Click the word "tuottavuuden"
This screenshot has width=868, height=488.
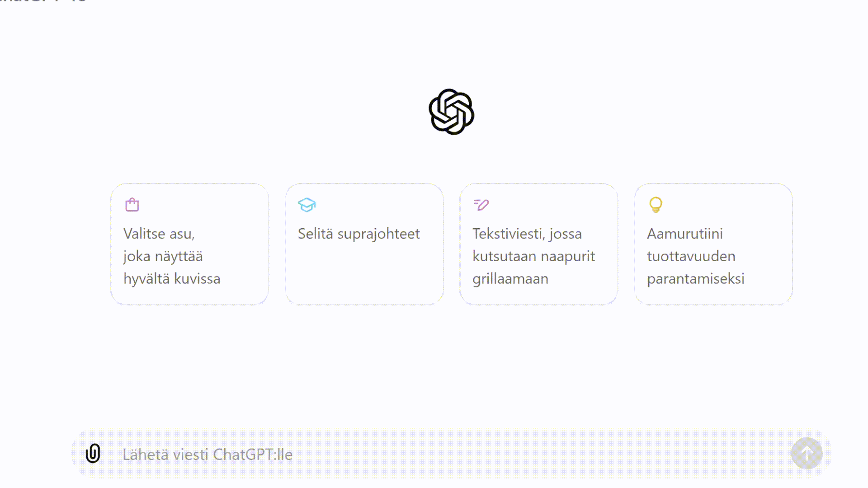691,256
